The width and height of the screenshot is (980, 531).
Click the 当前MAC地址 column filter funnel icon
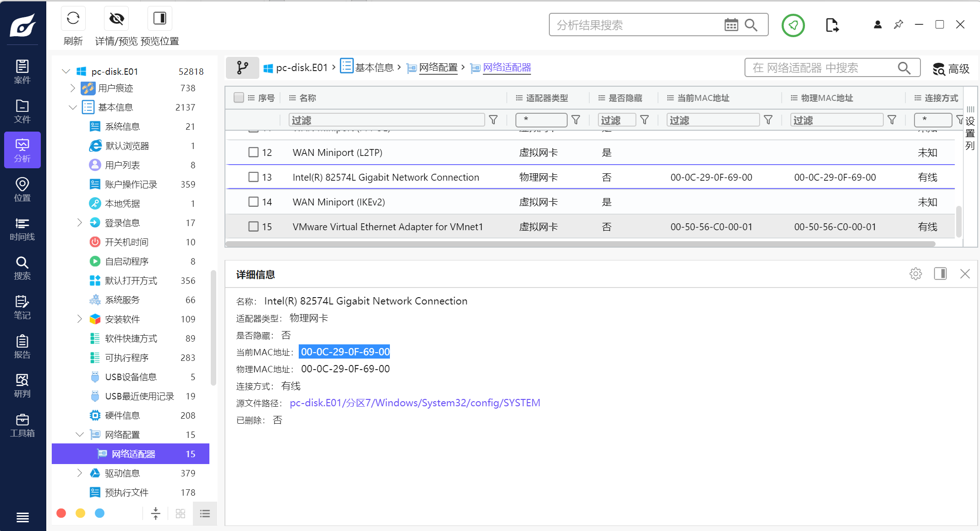768,120
